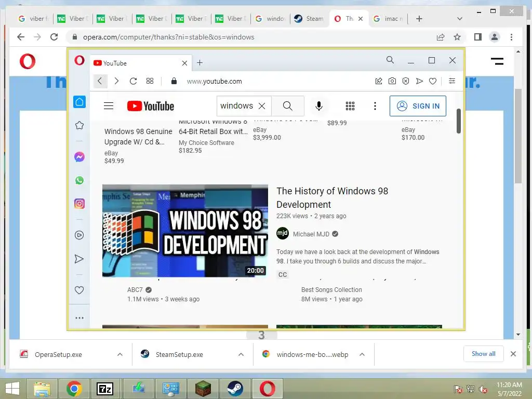
Task: Click the $3,999.00 eBay listing price
Action: [267, 137]
